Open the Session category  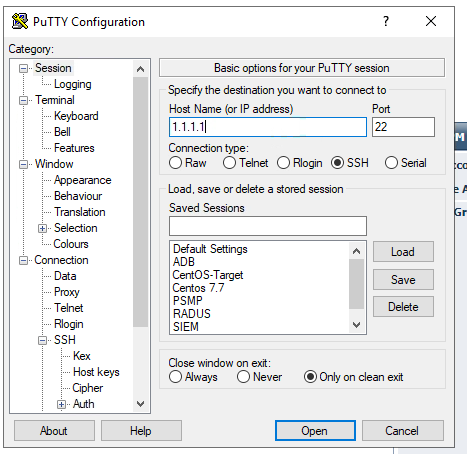(53, 68)
